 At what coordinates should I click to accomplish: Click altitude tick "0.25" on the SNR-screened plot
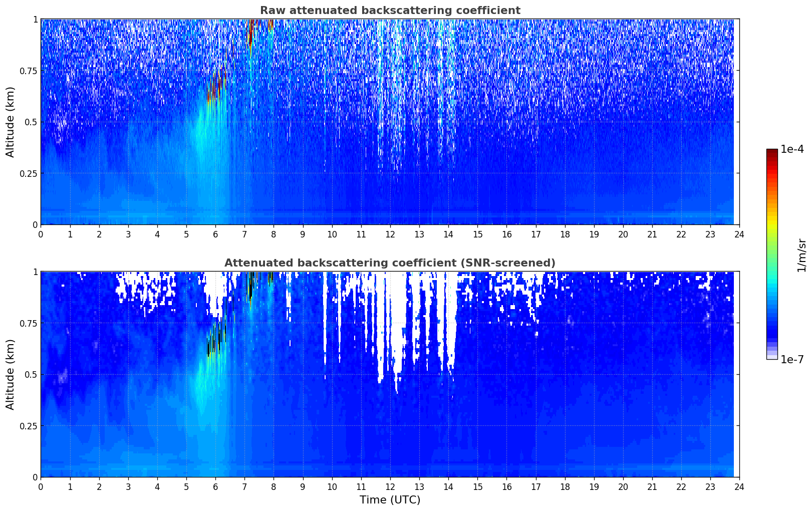[29, 426]
